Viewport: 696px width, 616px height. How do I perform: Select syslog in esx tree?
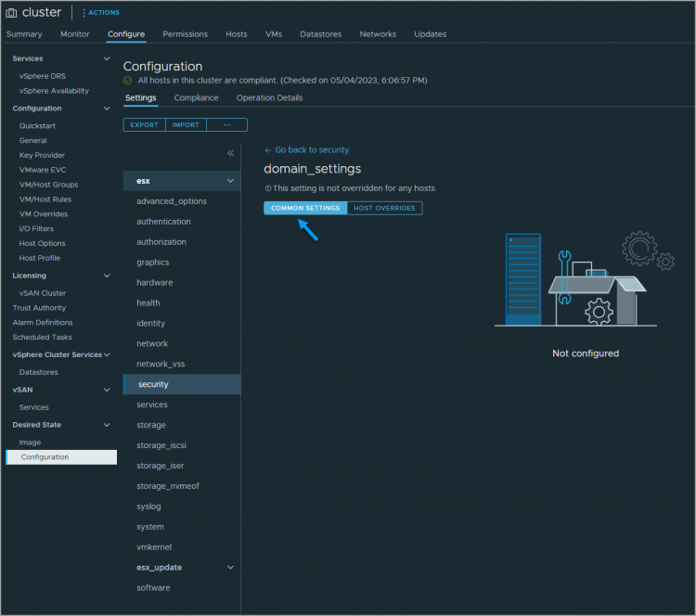pyautogui.click(x=148, y=507)
